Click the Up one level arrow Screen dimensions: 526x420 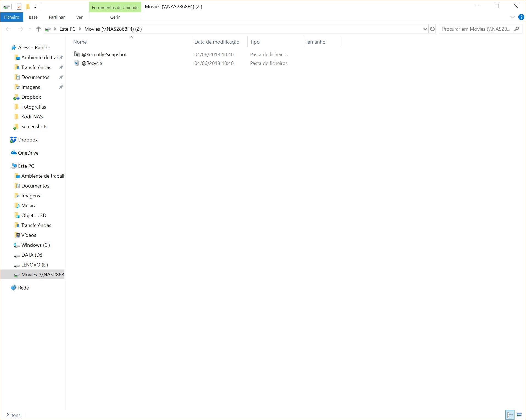tap(38, 29)
